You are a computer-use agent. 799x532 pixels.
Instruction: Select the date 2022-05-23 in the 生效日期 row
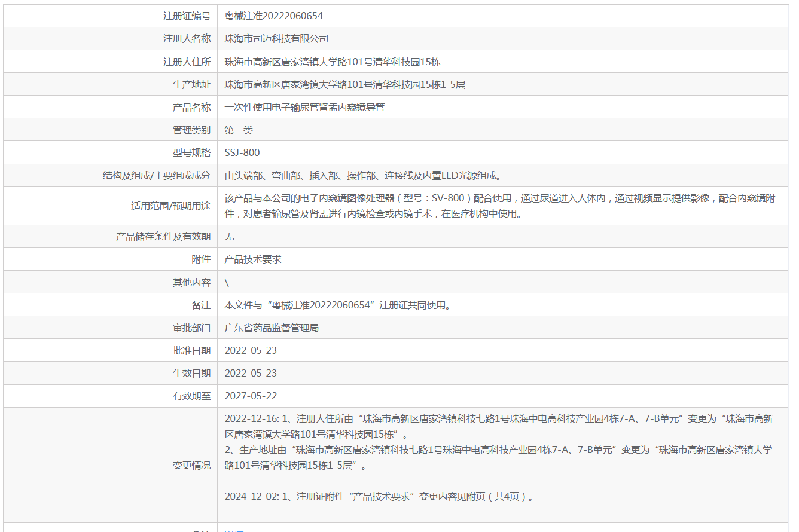251,373
